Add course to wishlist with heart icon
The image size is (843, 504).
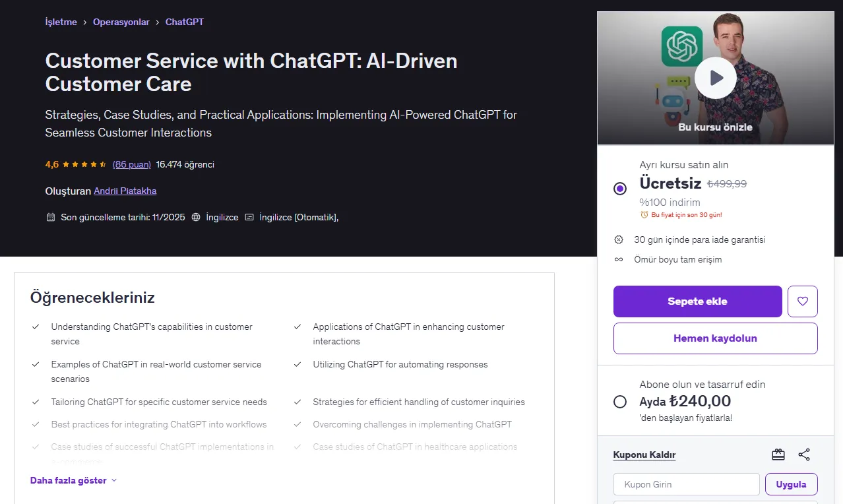coord(802,301)
